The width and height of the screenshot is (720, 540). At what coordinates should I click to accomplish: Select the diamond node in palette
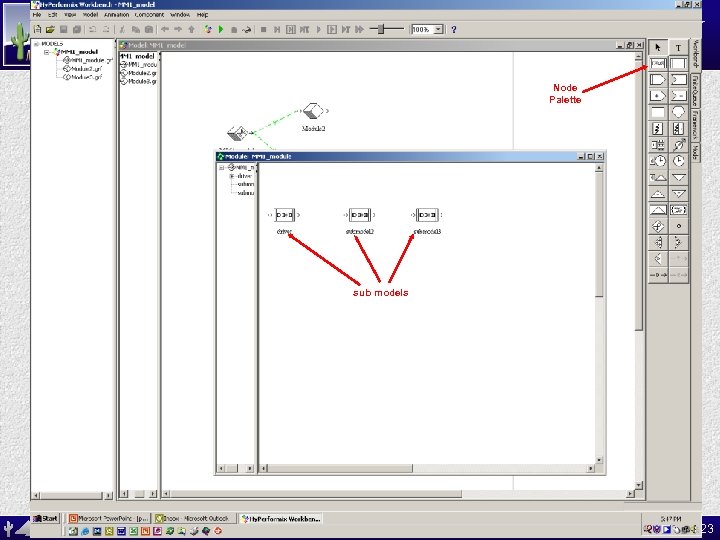[658, 226]
